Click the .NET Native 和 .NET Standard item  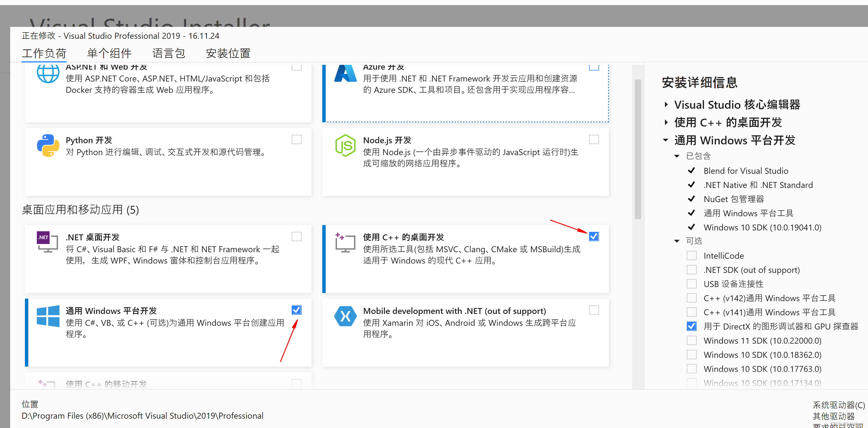click(x=758, y=185)
